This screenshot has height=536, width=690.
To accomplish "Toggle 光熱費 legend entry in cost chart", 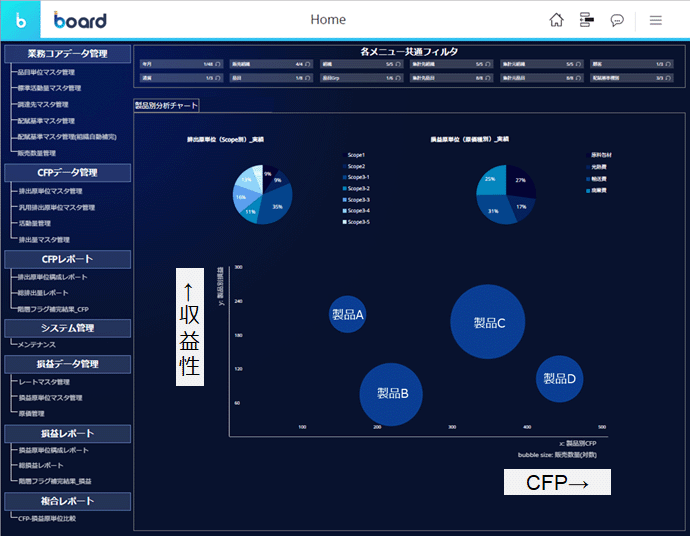I will coord(600,166).
